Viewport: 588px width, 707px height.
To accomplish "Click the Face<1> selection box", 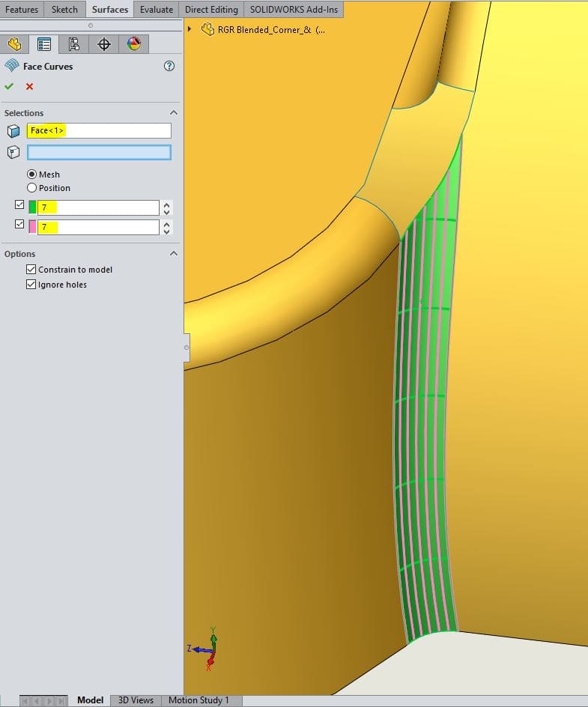I will click(99, 131).
